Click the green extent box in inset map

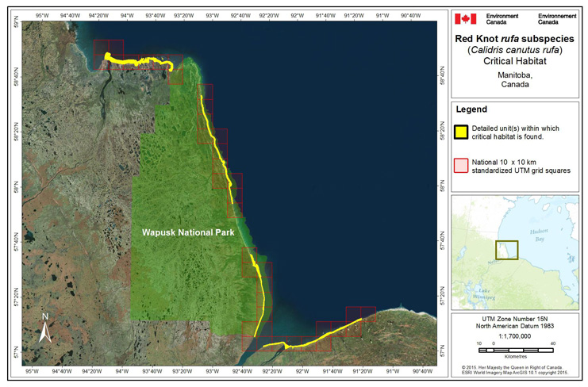point(507,250)
